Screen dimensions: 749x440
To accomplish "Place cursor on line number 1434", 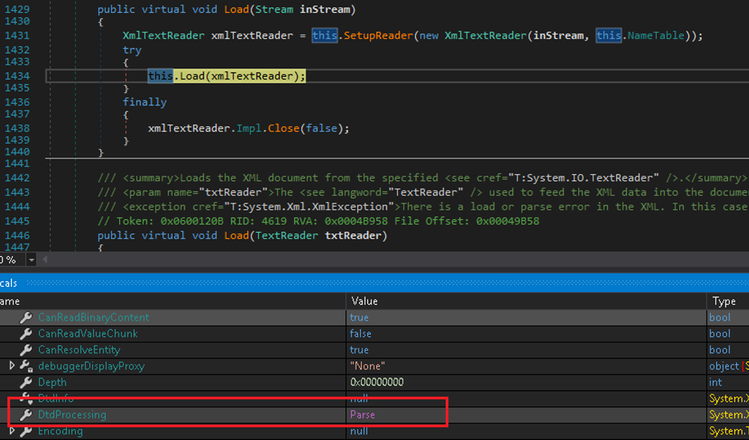I will (x=16, y=75).
